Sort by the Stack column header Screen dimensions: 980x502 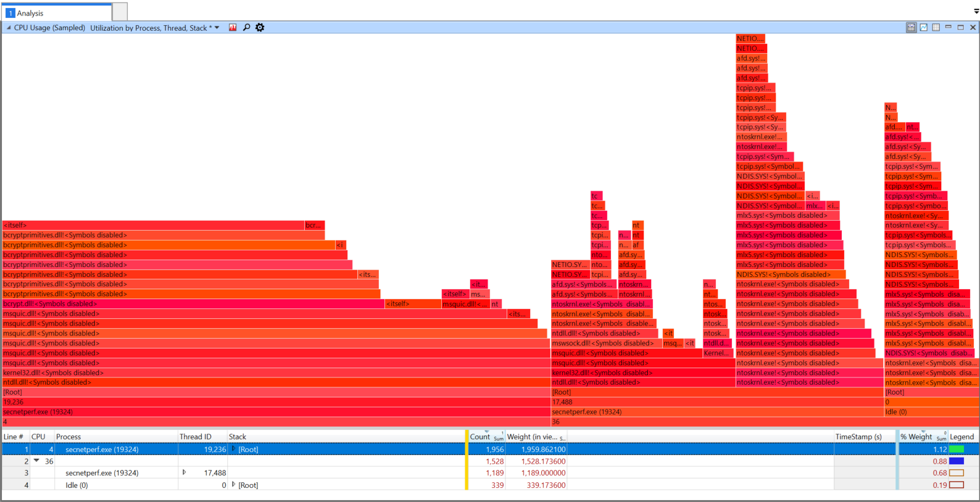346,437
